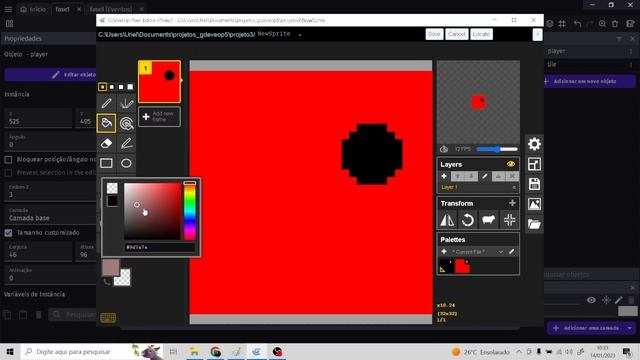Open keyboard shortcuts cheatsheet icon
640x360 pixels.
point(108,318)
